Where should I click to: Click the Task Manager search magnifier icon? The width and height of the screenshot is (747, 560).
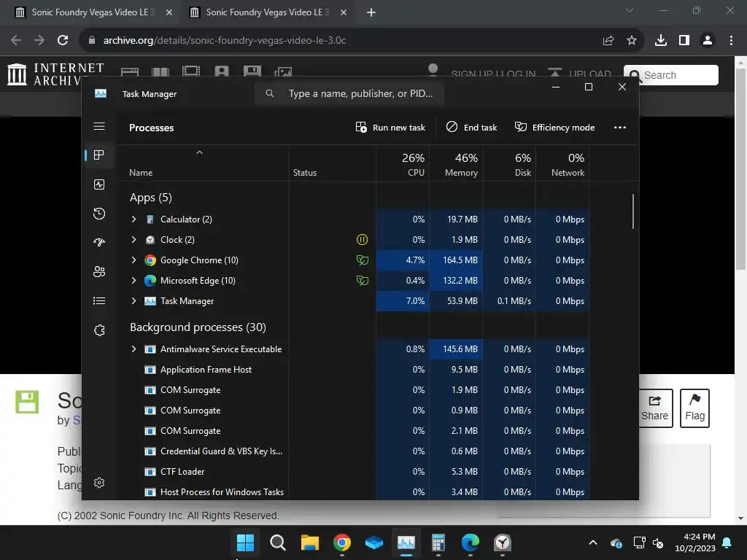click(270, 93)
